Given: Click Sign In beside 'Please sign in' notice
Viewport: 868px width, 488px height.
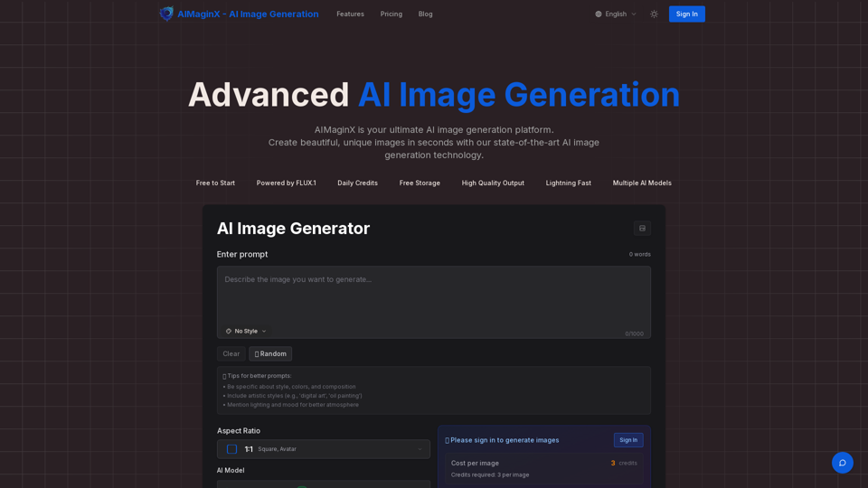Looking at the screenshot, I should (x=628, y=440).
